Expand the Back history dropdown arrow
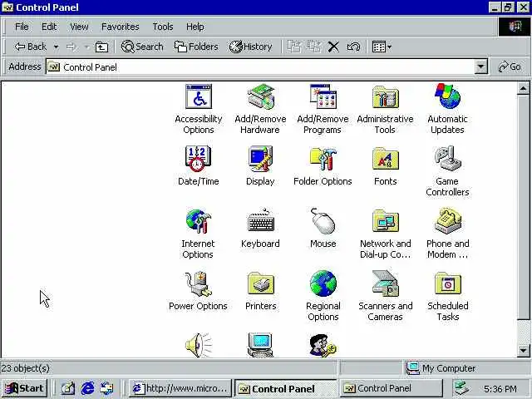The height and width of the screenshot is (399, 532). tap(56, 47)
